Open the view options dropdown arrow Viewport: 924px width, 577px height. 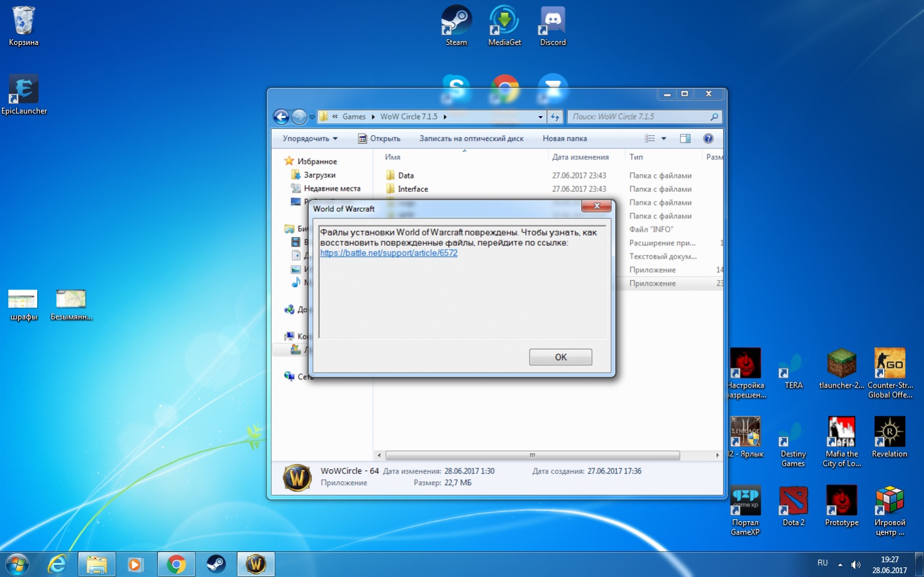tap(664, 139)
